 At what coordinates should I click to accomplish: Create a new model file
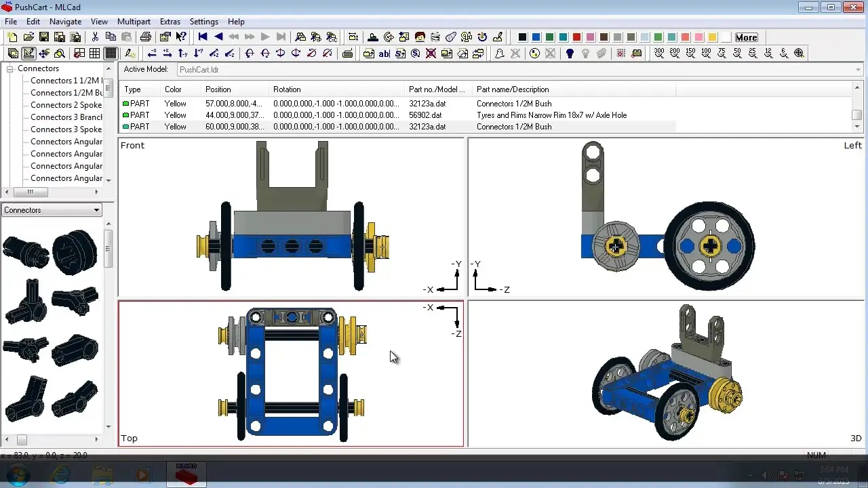pyautogui.click(x=12, y=37)
